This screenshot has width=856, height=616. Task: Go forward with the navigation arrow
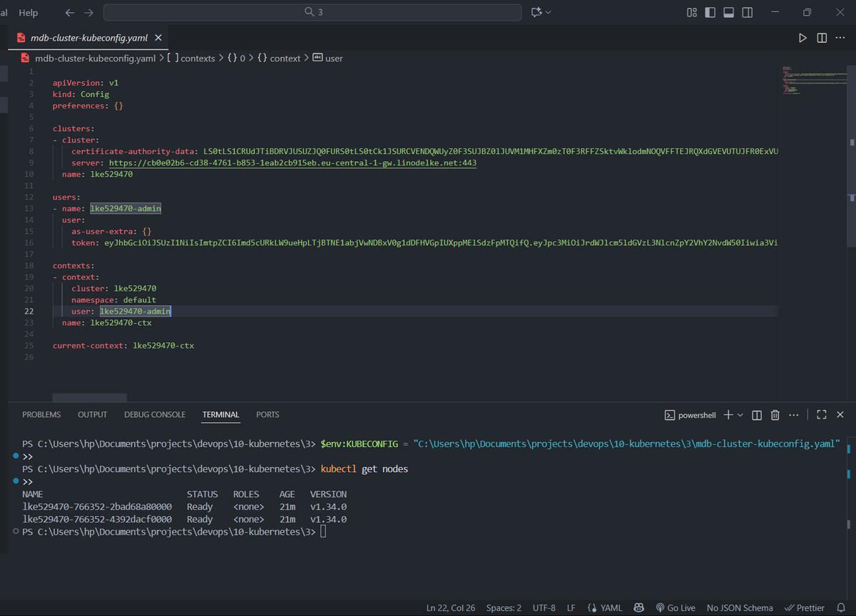pos(88,13)
